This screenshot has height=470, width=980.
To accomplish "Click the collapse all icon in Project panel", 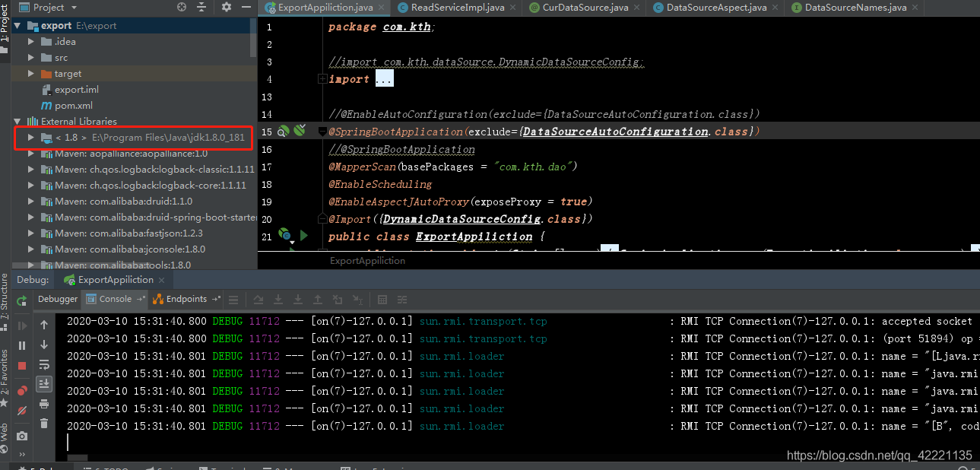I will click(203, 7).
